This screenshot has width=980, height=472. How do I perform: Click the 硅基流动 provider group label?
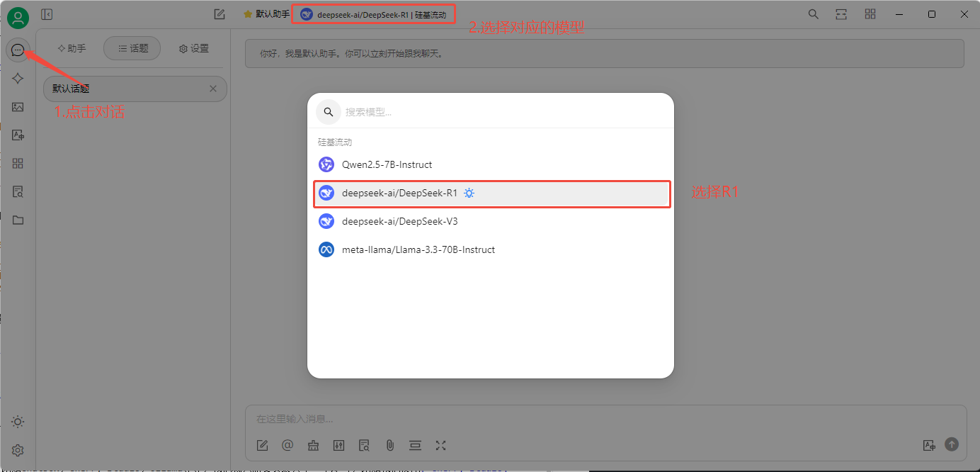[335, 142]
